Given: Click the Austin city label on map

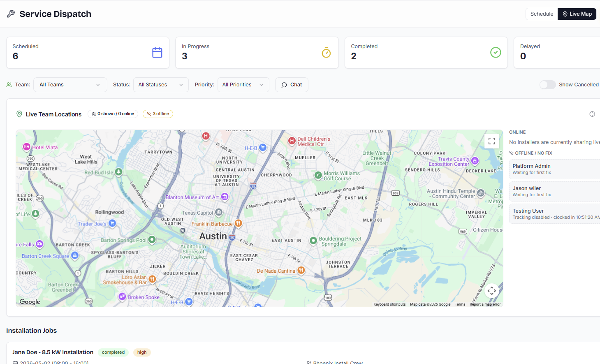Looking at the screenshot, I should [213, 236].
